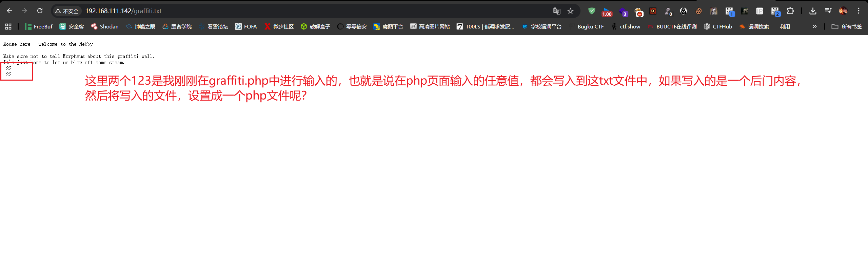Open the ctf.show bookmark
The width and height of the screenshot is (868, 253).
pos(626,26)
